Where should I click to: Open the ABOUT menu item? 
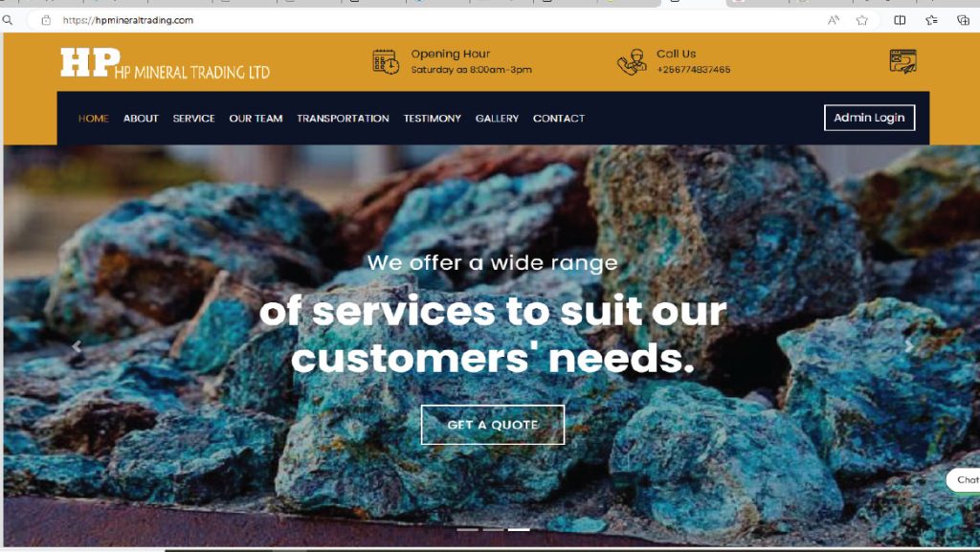(x=141, y=118)
